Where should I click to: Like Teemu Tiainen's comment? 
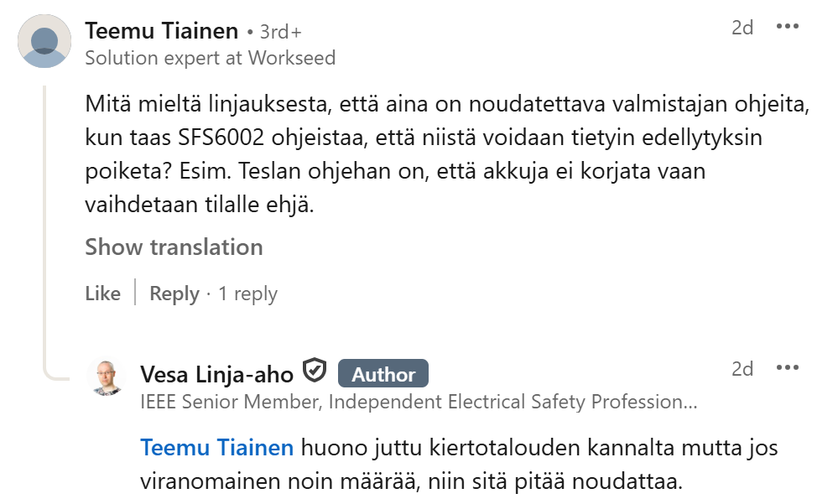[102, 294]
